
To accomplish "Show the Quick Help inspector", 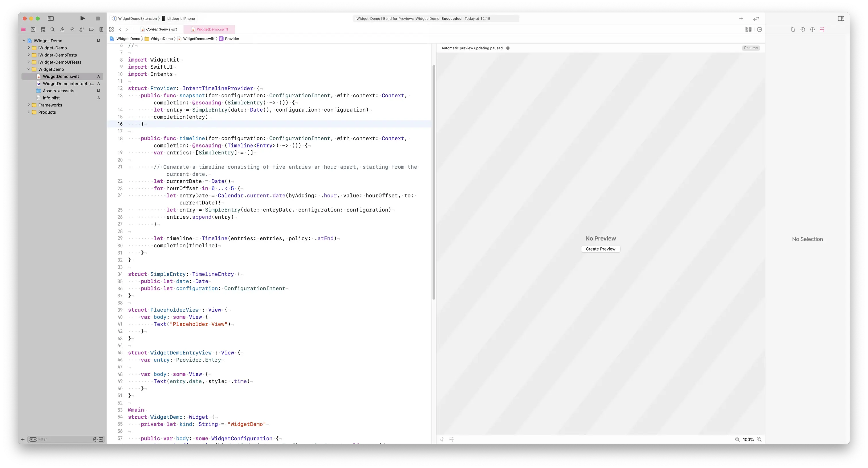I will (x=812, y=29).
